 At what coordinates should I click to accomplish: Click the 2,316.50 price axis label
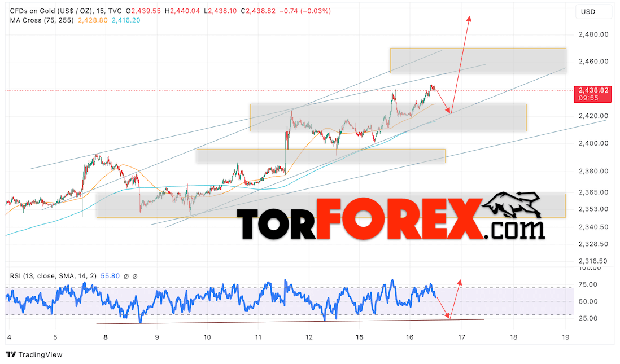coord(593,261)
